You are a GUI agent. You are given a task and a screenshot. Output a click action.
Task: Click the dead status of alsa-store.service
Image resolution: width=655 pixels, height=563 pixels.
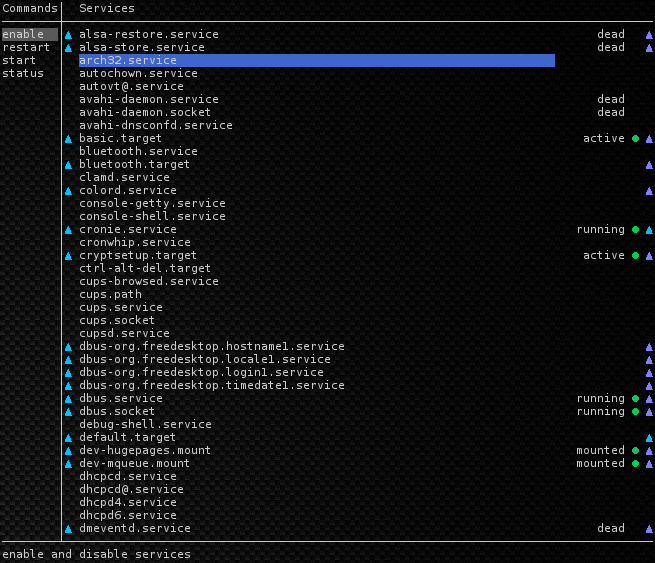(x=610, y=47)
